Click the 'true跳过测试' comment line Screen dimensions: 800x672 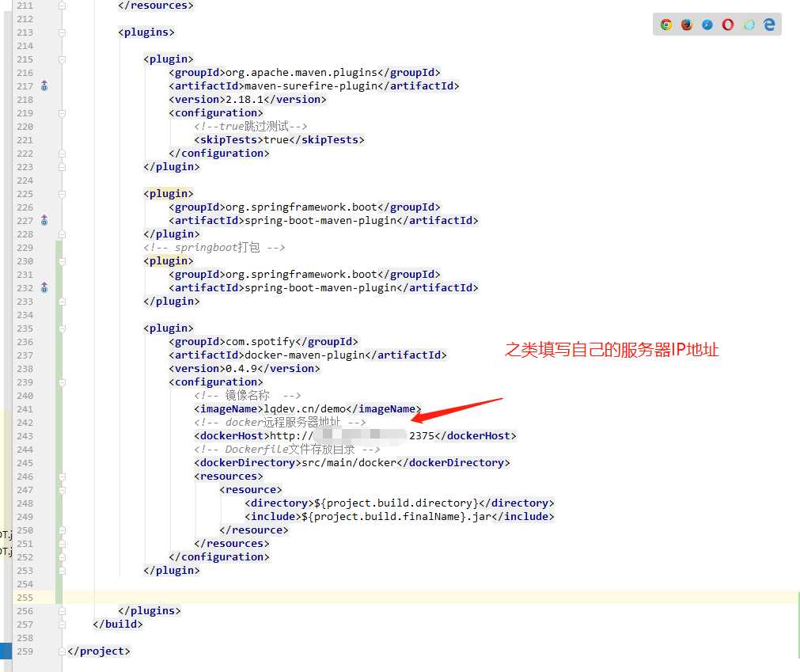coord(251,127)
